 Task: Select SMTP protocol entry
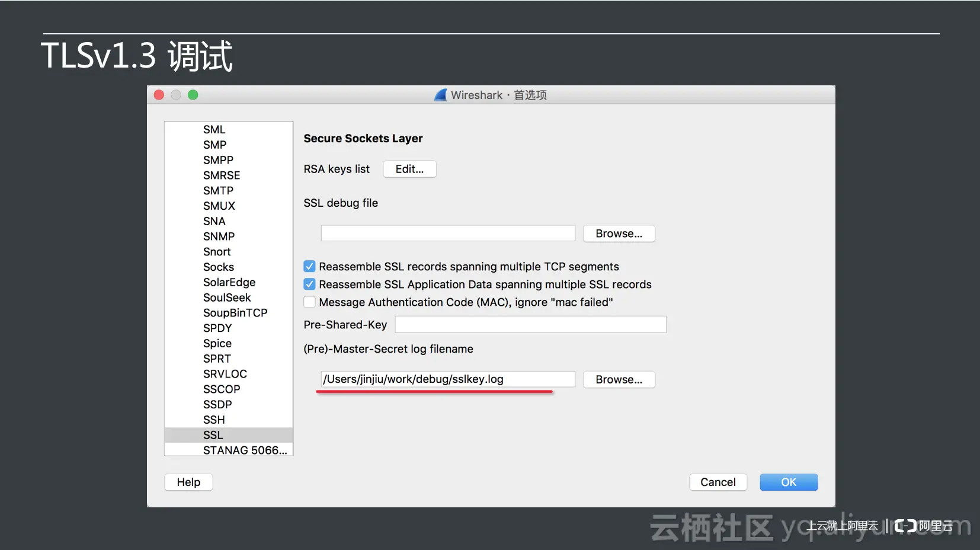[x=229, y=191]
